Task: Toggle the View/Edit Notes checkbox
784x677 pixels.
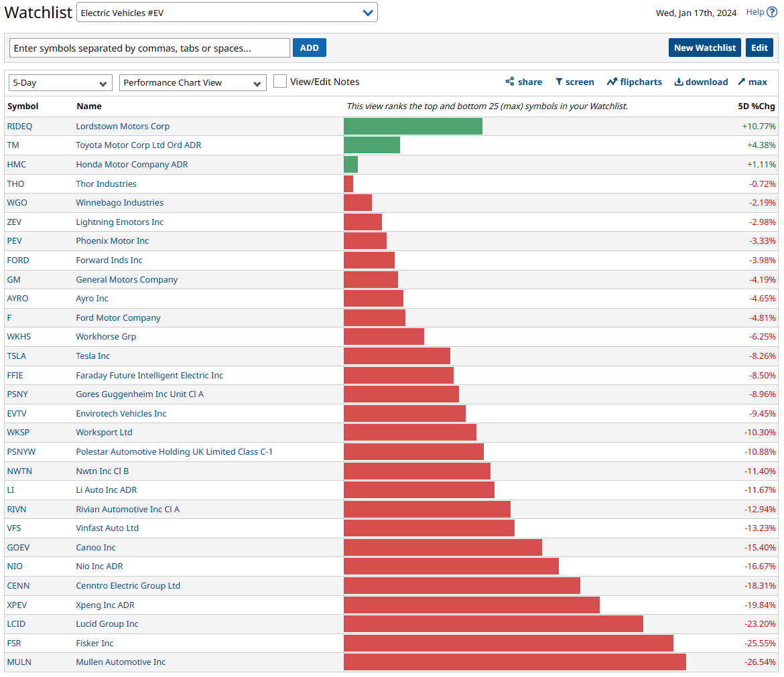Action: pos(280,81)
